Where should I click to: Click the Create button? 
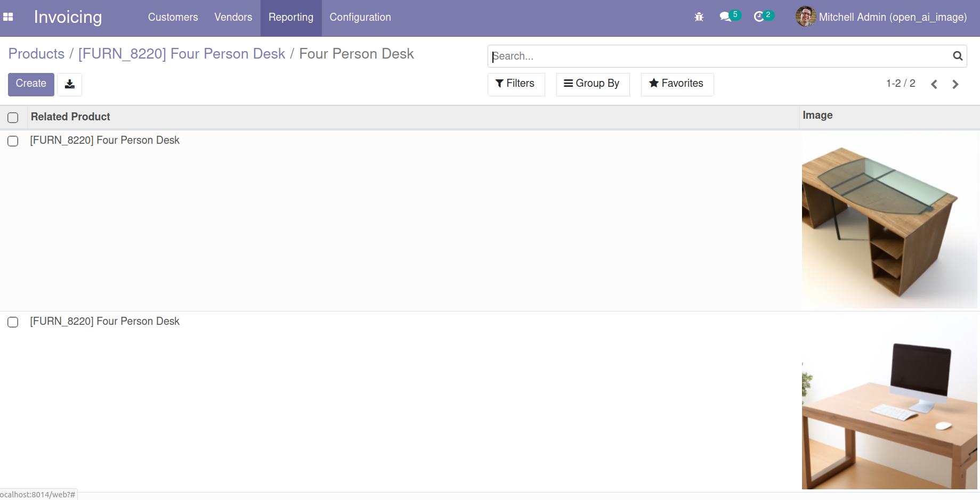click(x=31, y=84)
